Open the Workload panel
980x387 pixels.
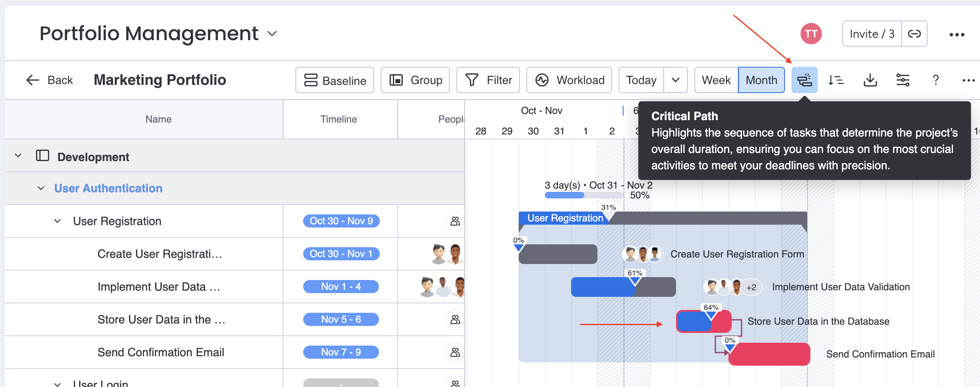click(x=569, y=80)
